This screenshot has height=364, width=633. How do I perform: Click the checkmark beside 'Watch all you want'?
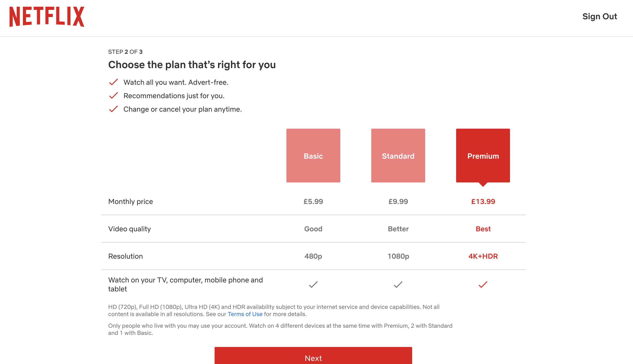[x=113, y=82]
